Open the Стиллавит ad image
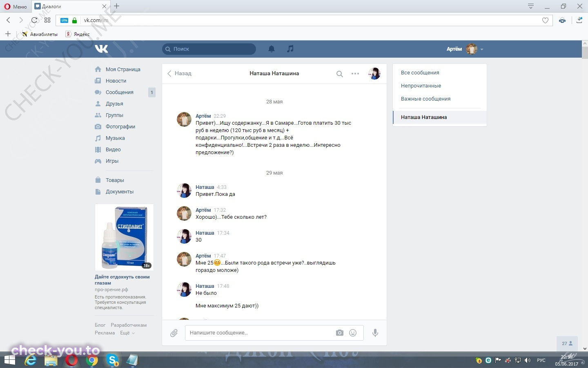 click(124, 237)
